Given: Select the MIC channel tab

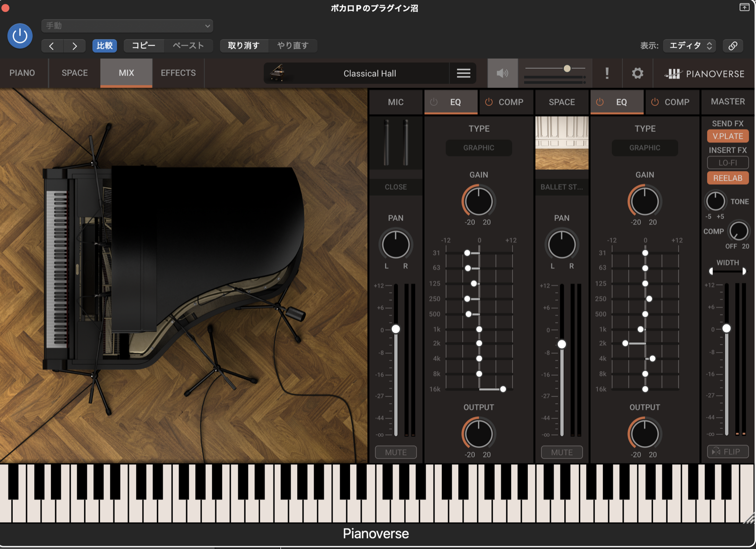Looking at the screenshot, I should pyautogui.click(x=396, y=102).
